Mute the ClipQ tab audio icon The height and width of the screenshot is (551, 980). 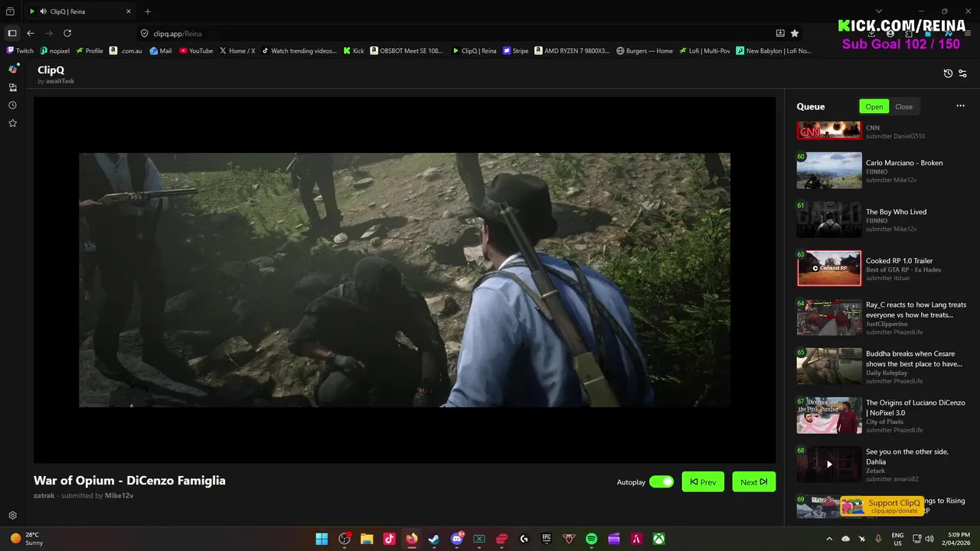point(42,11)
